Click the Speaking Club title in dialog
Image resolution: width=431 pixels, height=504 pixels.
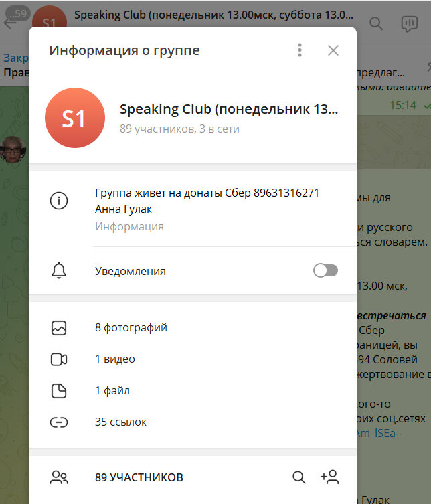pos(229,109)
